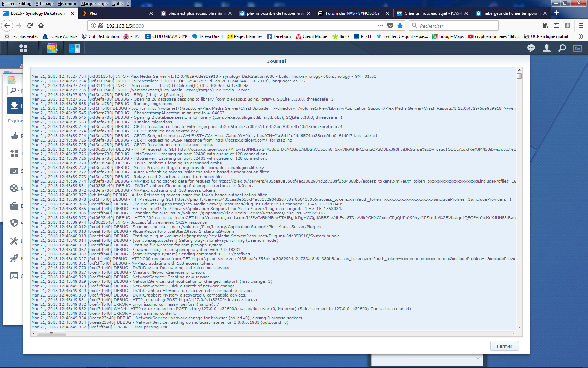Open Package Center taskbar icon

(x=52, y=48)
